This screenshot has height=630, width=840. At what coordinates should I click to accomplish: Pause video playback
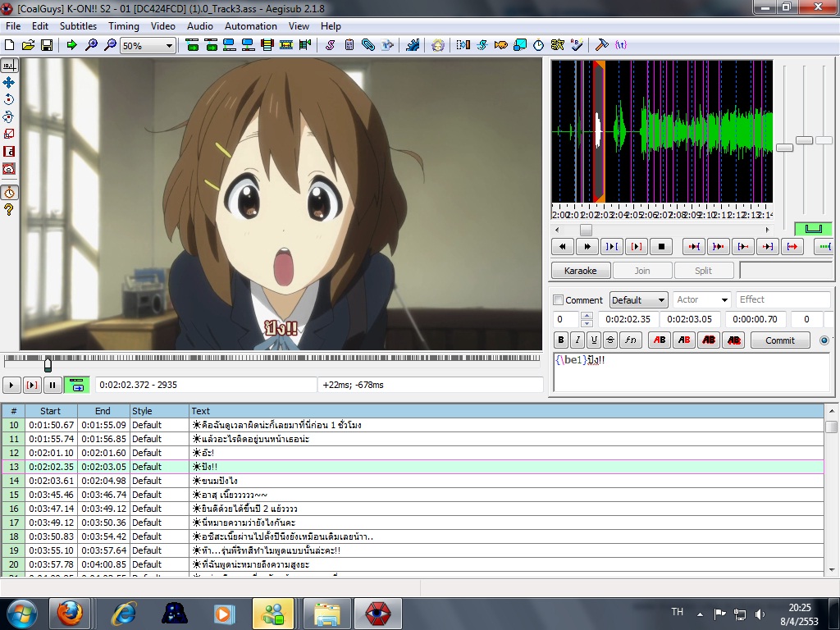pyautogui.click(x=52, y=385)
